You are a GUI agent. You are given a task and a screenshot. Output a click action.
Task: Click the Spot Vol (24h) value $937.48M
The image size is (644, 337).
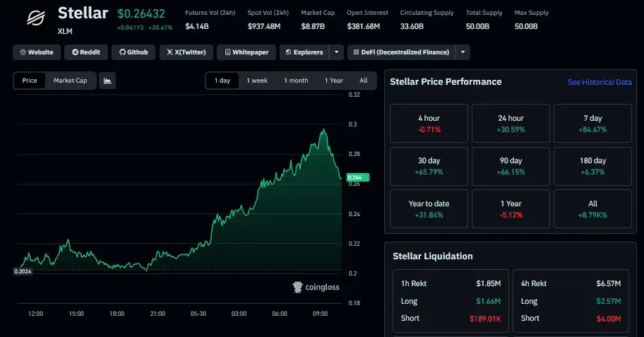pos(264,26)
